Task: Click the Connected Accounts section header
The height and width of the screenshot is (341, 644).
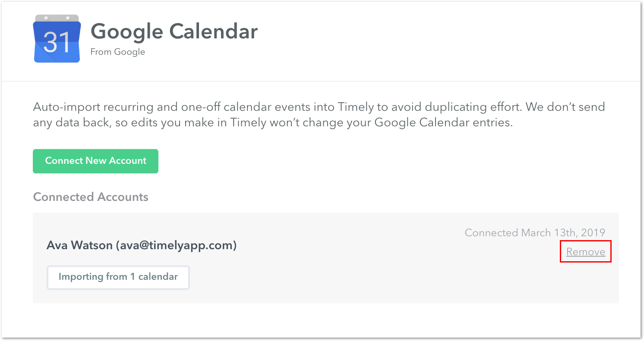Action: click(91, 197)
